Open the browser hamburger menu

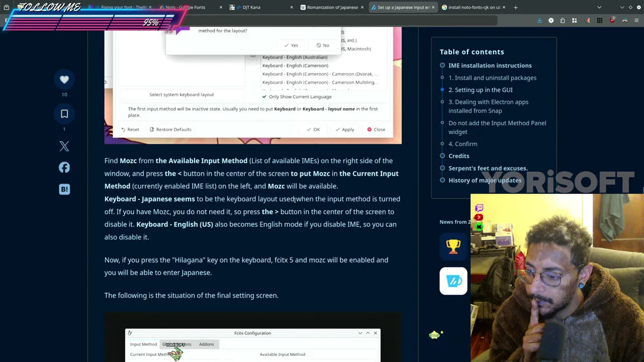click(636, 21)
